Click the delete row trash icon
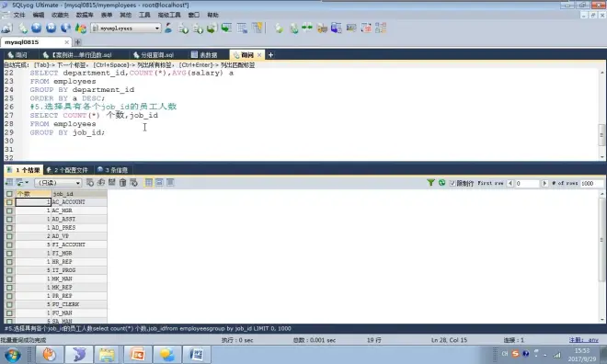This screenshot has width=607, height=364. 122,183
